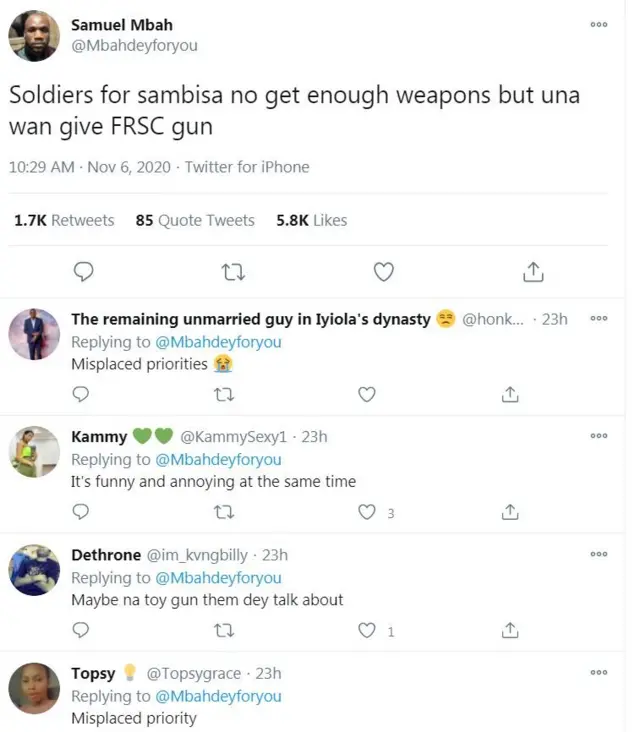Share Kammy's reply

coord(510,512)
